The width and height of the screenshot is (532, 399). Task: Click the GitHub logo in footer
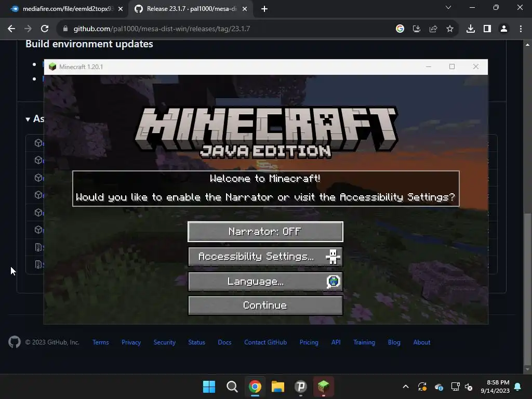coord(14,342)
